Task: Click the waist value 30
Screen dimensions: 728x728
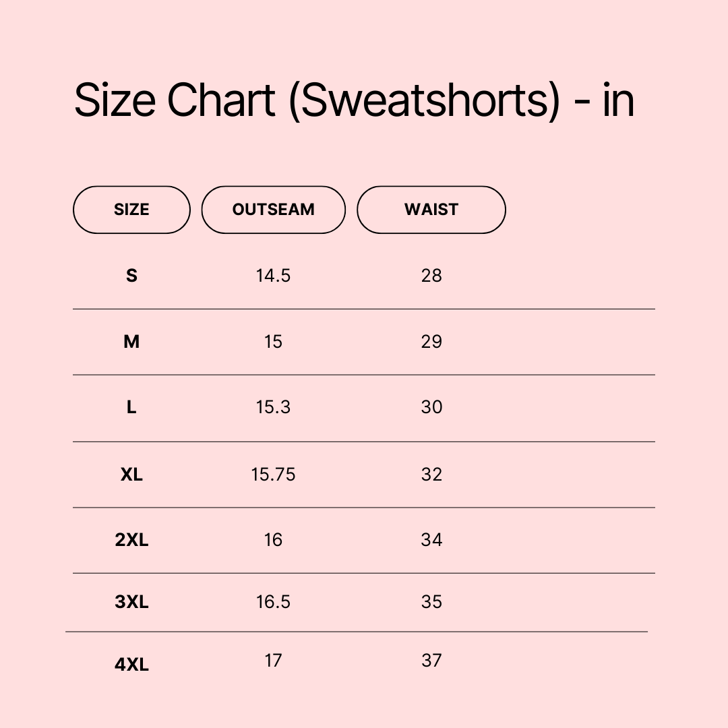Action: [431, 407]
